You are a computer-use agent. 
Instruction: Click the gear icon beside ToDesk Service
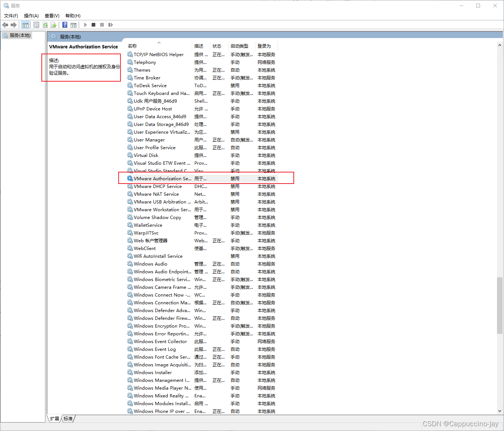pyautogui.click(x=130, y=85)
